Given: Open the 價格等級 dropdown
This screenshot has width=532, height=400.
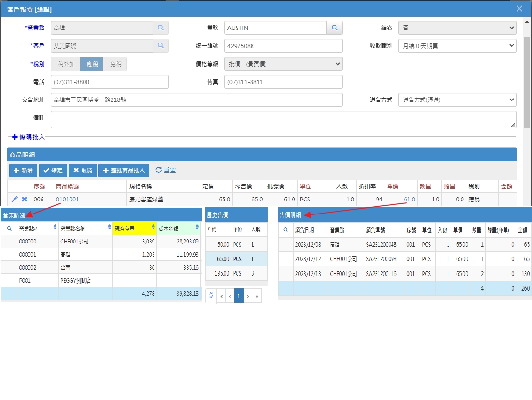Looking at the screenshot, I should [x=283, y=64].
